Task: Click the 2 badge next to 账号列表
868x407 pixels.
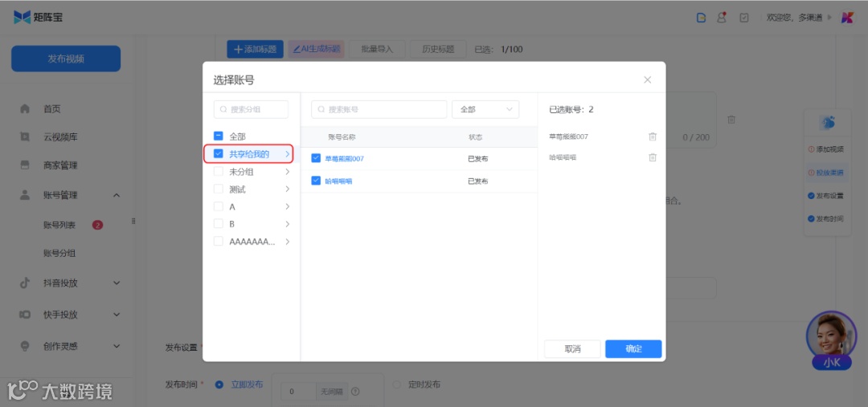Action: point(97,225)
